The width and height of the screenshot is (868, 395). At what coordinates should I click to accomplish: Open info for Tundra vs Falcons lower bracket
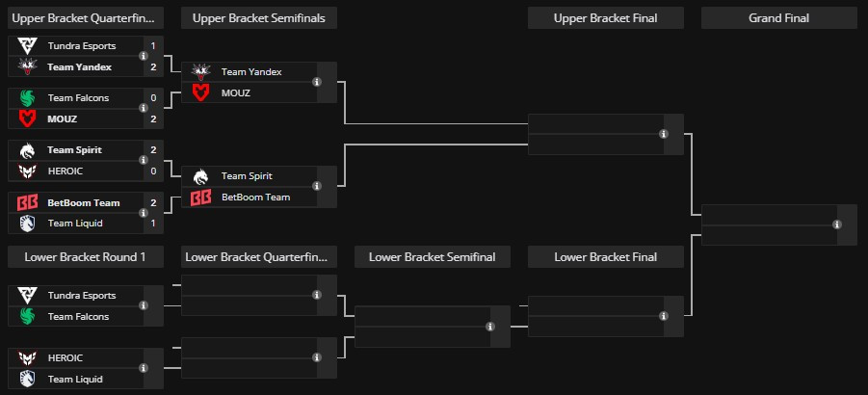pyautogui.click(x=144, y=306)
